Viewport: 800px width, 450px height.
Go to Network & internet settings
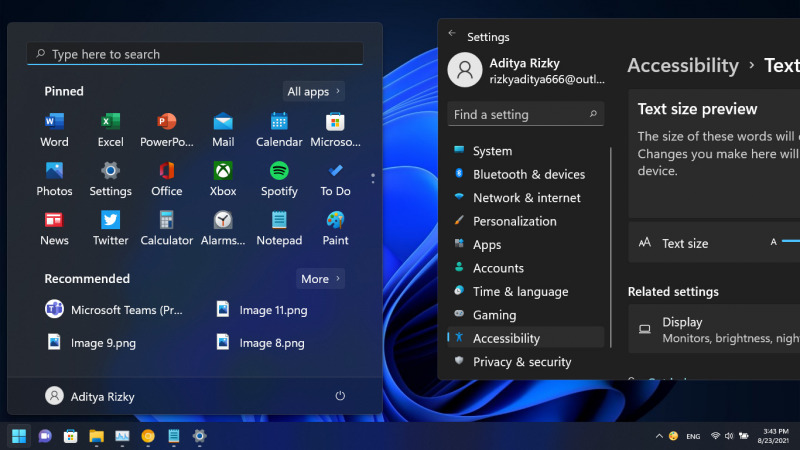[x=526, y=198]
